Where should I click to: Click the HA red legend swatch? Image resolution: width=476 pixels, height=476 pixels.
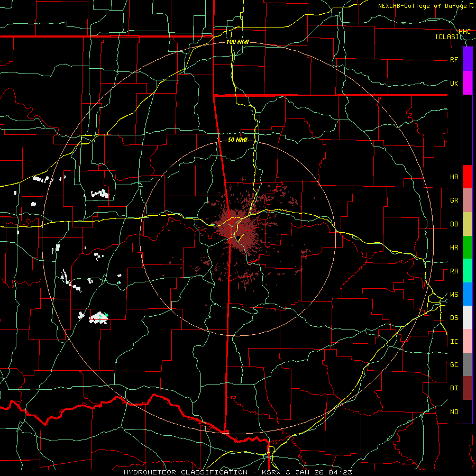[x=467, y=177]
